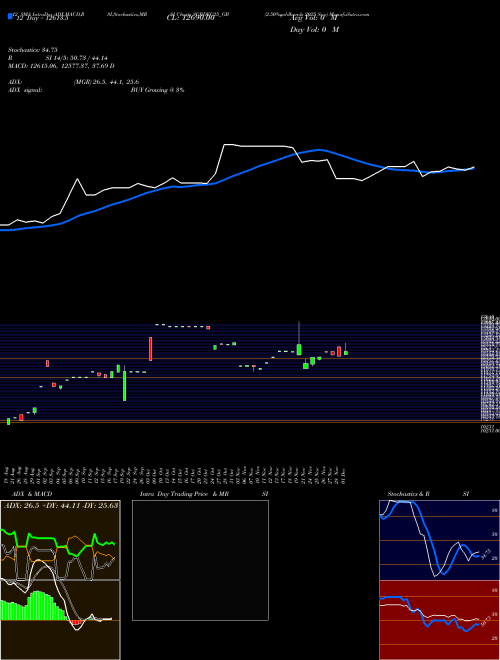Image resolution: width=500 pixels, height=660 pixels.
Task: Select the '12 Day' moving average value
Action: click(x=41, y=18)
